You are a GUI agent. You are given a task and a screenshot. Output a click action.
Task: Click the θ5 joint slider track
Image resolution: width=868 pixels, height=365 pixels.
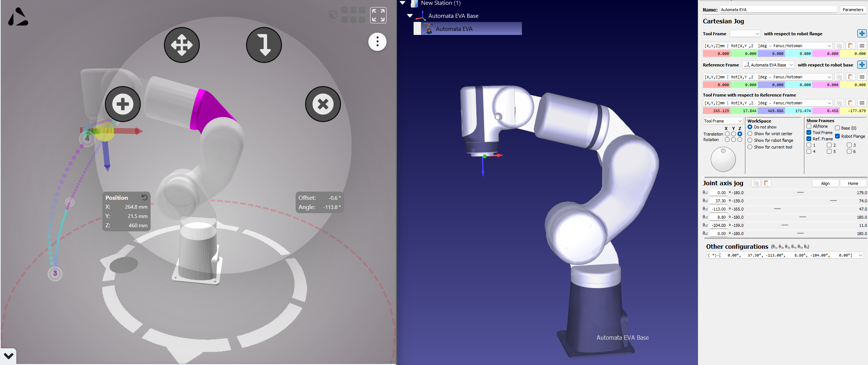(800, 225)
